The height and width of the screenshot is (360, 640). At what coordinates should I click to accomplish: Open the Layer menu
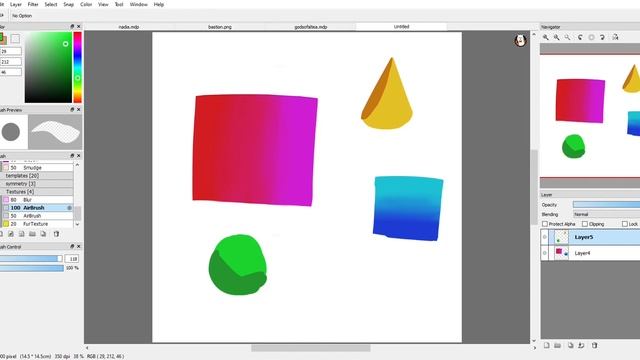16,4
